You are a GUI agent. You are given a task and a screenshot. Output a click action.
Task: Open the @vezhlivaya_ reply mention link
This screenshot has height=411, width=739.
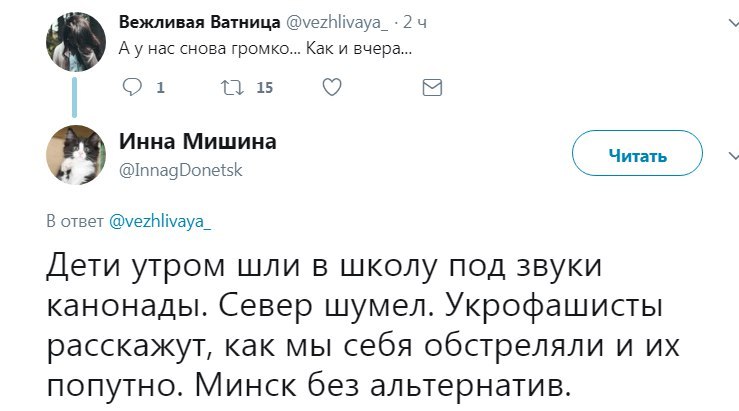coord(160,221)
